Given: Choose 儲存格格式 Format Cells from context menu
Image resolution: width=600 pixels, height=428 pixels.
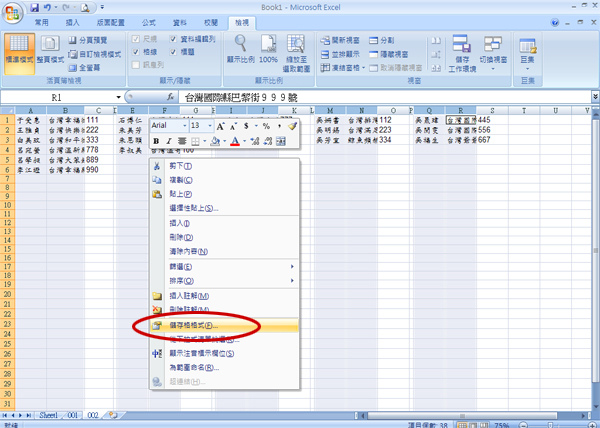Looking at the screenshot, I should click(x=224, y=325).
